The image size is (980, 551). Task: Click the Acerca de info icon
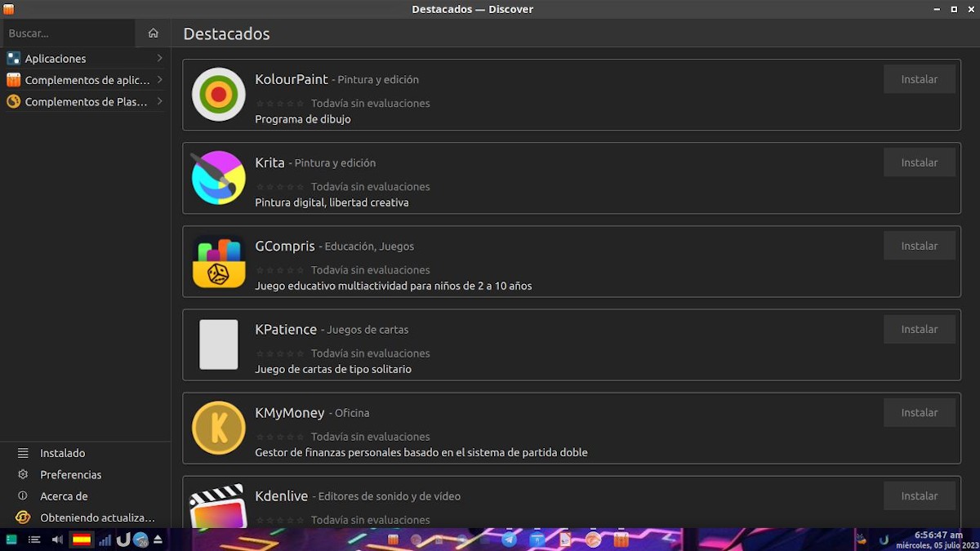tap(23, 496)
